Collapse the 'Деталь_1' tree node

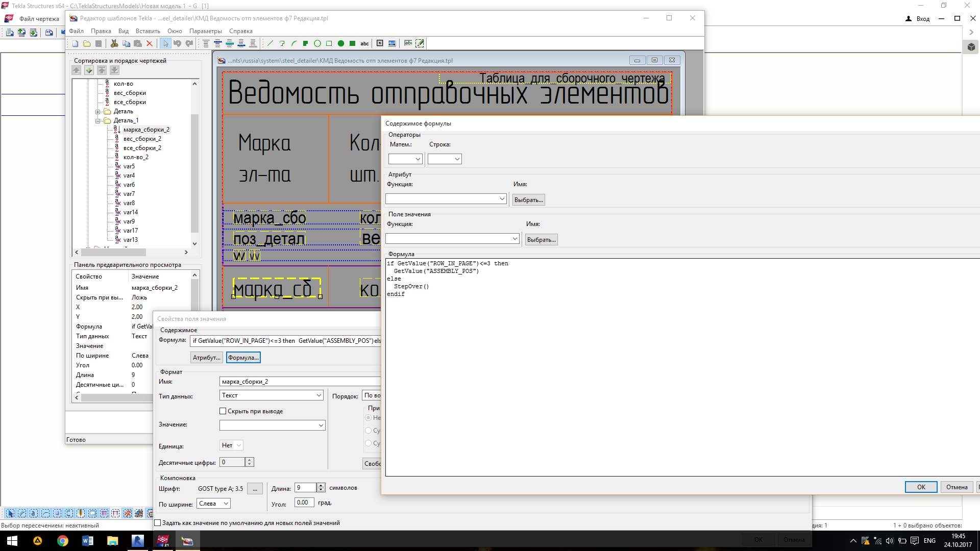[97, 121]
